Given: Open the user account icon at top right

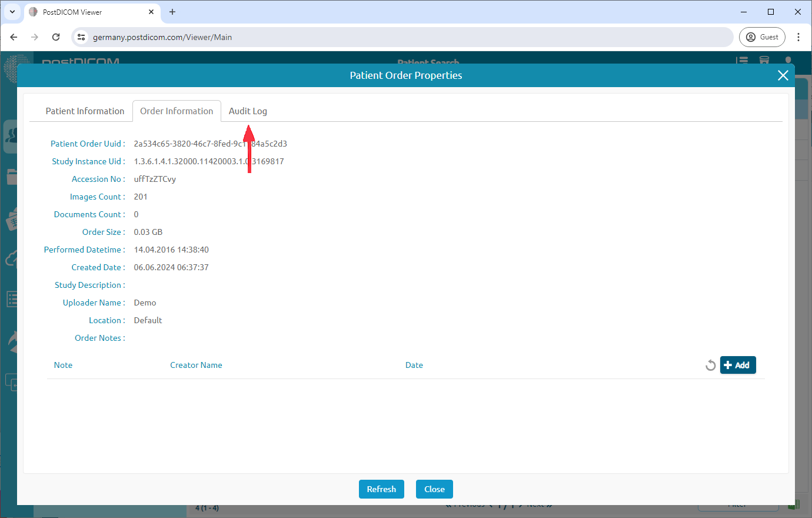Looking at the screenshot, I should coord(788,61).
